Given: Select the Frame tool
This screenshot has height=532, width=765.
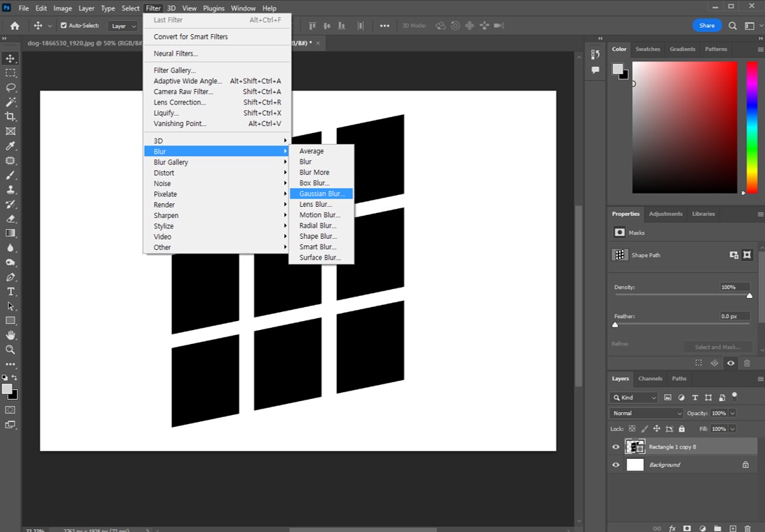Looking at the screenshot, I should click(10, 132).
